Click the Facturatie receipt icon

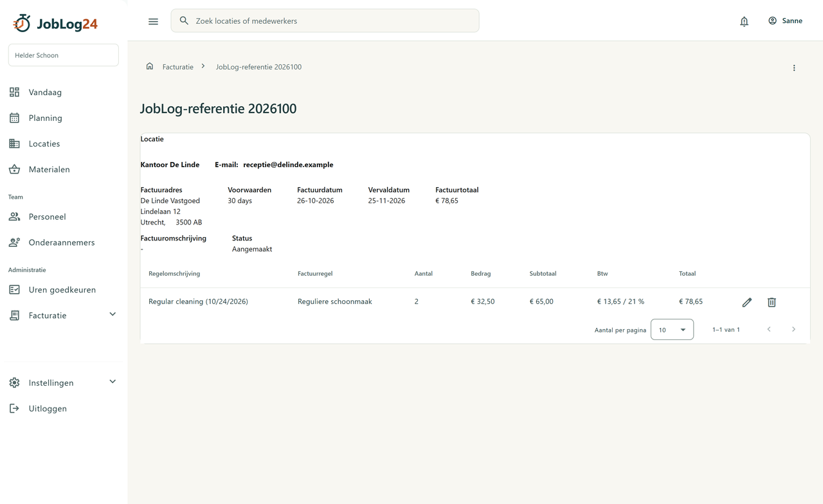point(14,316)
